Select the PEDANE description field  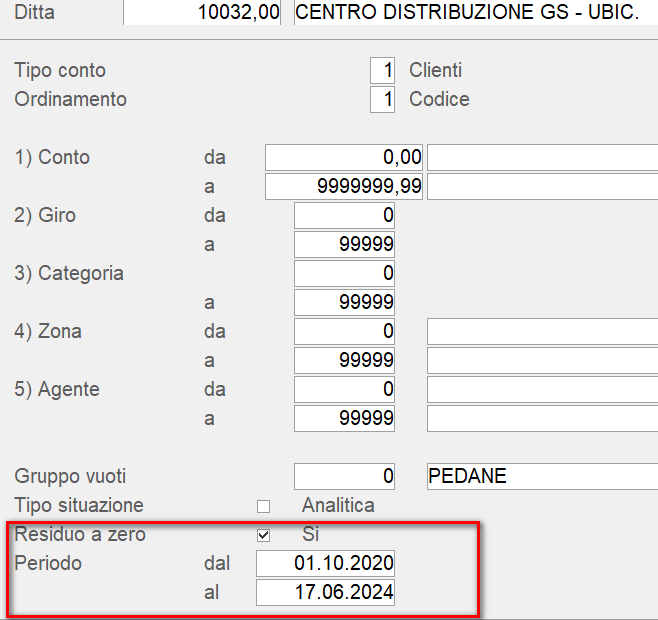pos(541,477)
